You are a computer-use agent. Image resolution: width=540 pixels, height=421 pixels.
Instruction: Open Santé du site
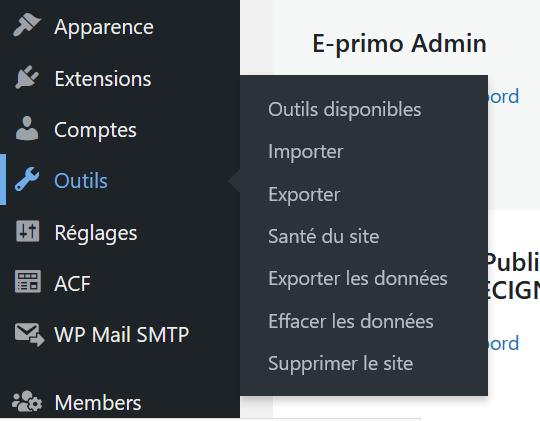[x=324, y=236]
